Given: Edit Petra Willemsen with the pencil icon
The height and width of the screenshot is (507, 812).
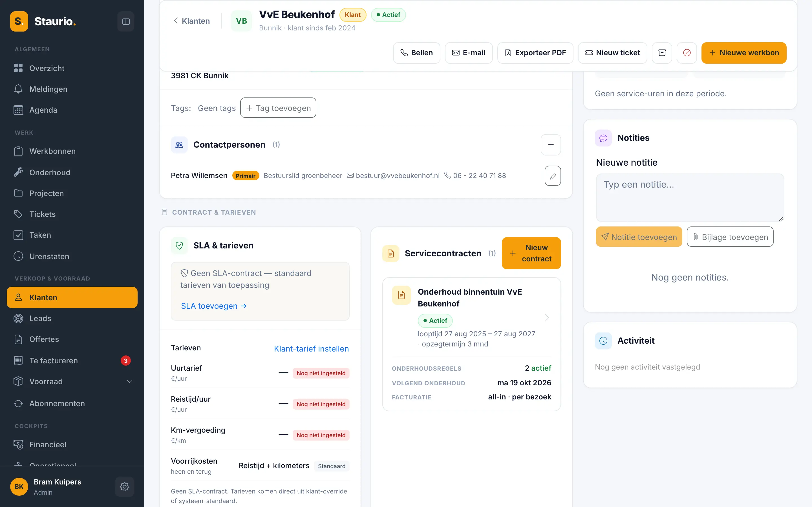Looking at the screenshot, I should [553, 176].
